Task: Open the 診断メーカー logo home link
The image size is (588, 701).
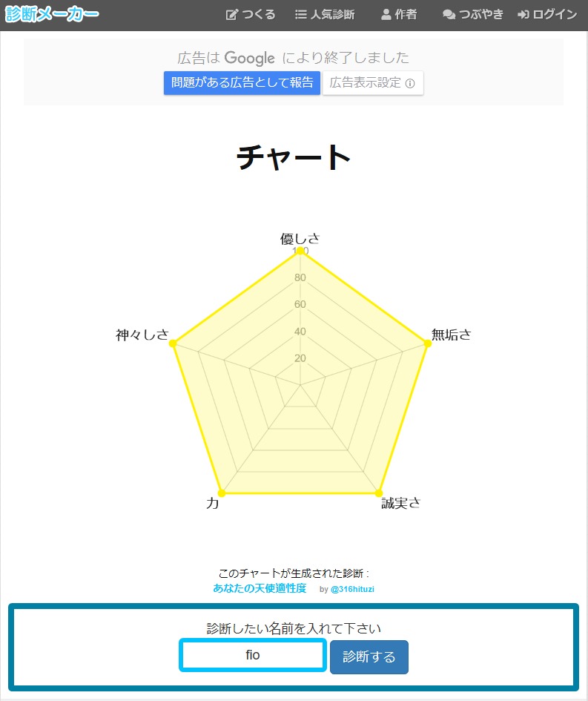Action: [52, 14]
